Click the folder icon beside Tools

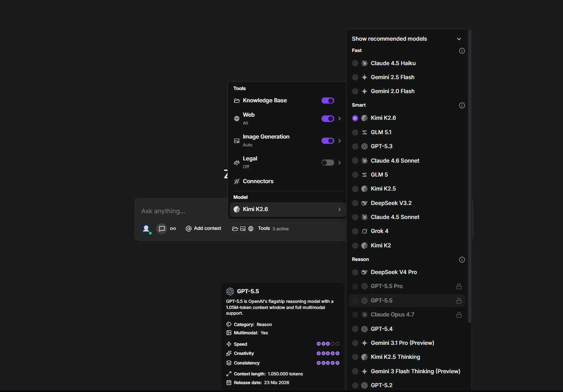[235, 229]
